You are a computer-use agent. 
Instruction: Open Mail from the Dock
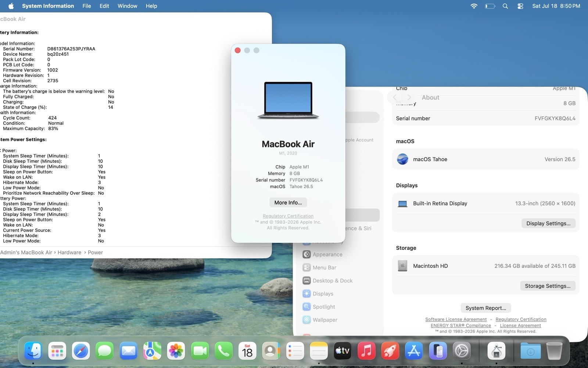(x=128, y=351)
